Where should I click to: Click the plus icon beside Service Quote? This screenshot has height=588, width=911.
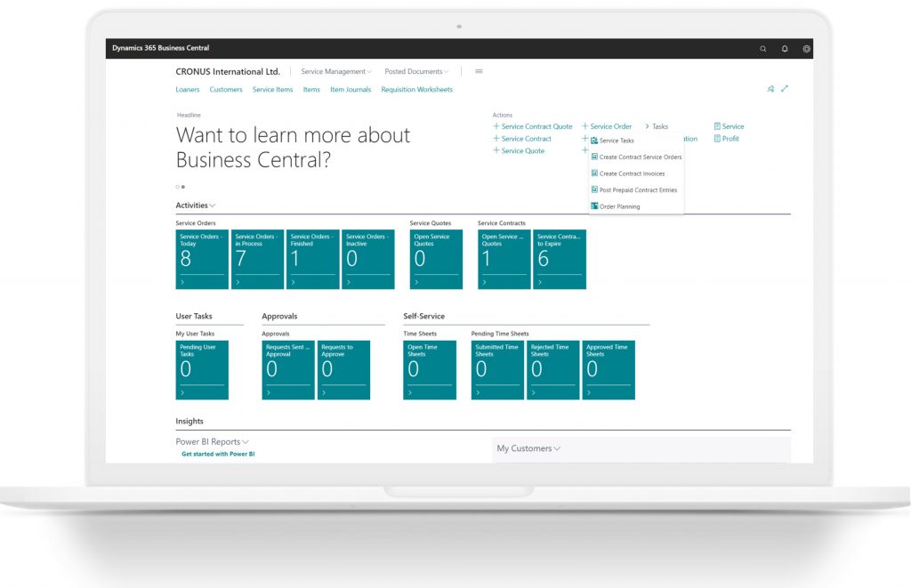496,150
